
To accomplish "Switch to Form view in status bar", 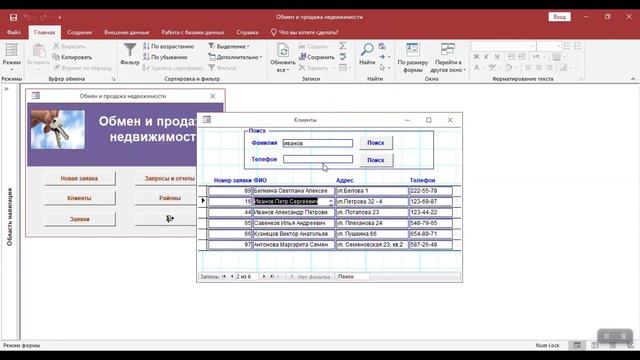I will click(x=577, y=345).
